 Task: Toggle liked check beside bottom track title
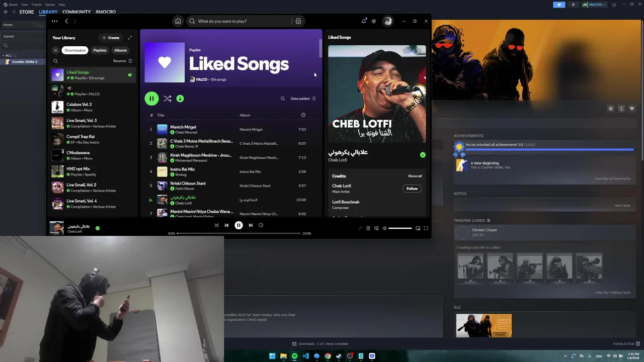[x=98, y=228]
